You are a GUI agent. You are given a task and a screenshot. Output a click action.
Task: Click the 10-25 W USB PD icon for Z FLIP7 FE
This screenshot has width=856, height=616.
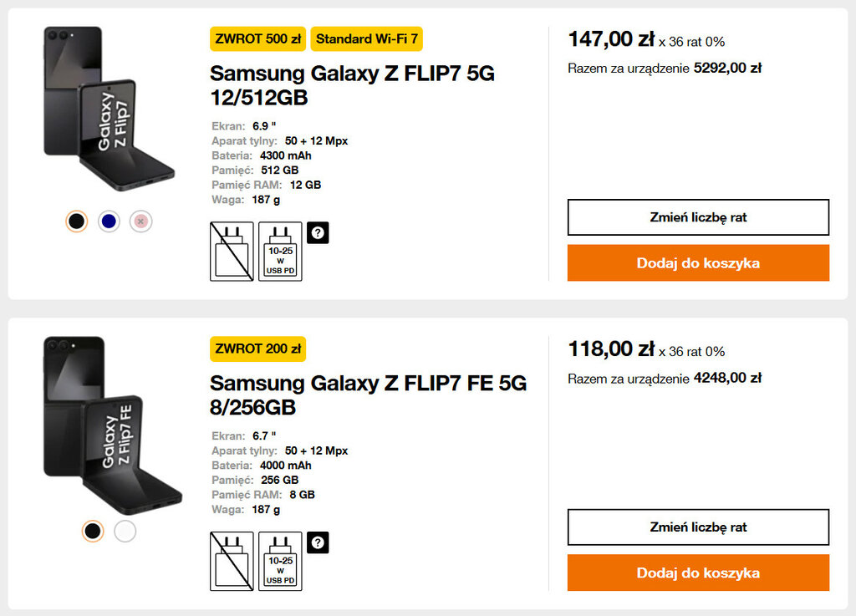tap(280, 561)
